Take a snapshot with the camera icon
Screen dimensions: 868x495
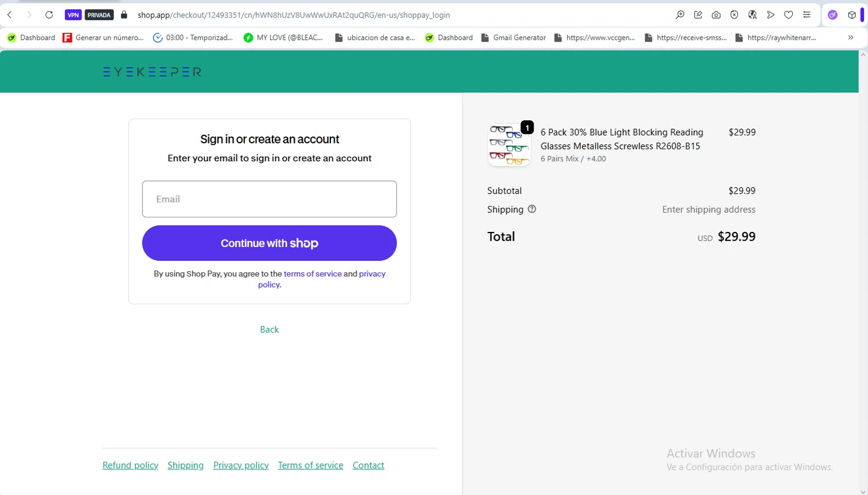[x=716, y=15]
